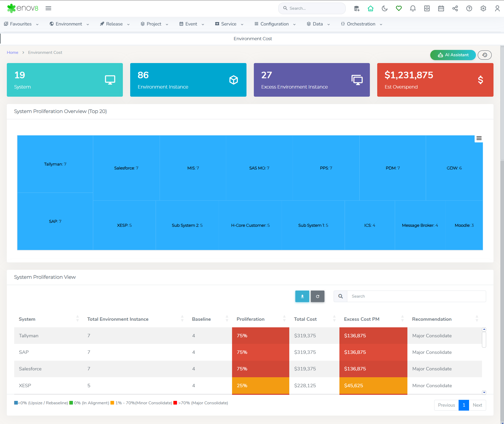This screenshot has height=424, width=504.
Task: Open the notifications bell
Action: [413, 8]
